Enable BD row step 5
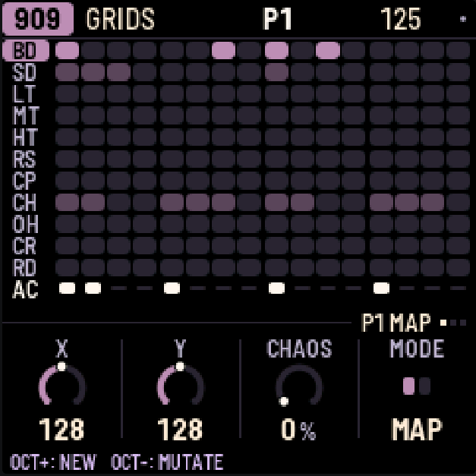476x476 pixels. pyautogui.click(x=172, y=50)
